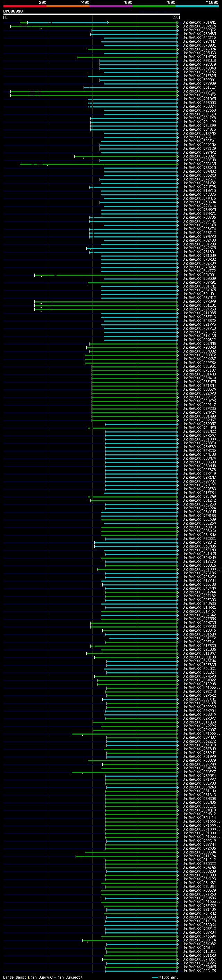Select label UniRef100_Q4MJU8
Image resolution: width=222 pixels, height=980 pixels.
199,454
